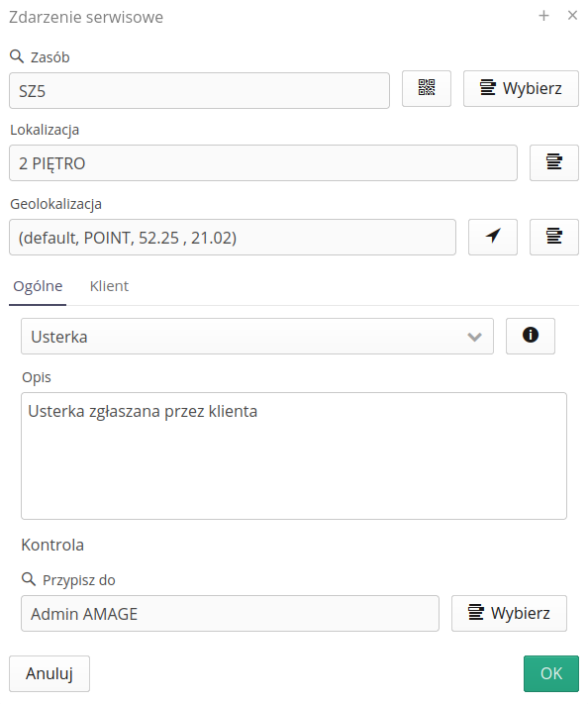588x704 pixels.
Task: Click the magnifier icon beside Przypisz do
Action: coord(29,579)
